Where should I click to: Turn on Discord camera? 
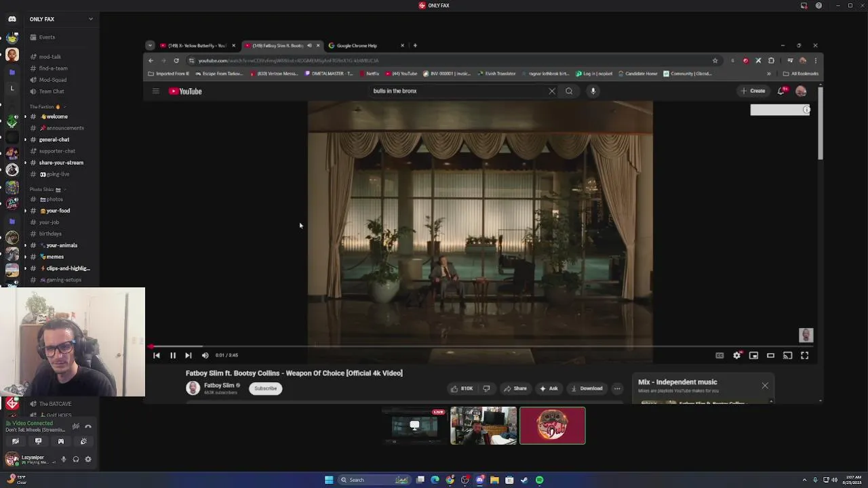coord(16,441)
